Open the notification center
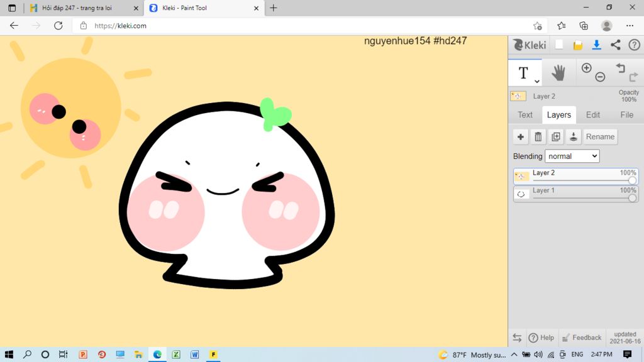Screen dimensions: 644x362 (627, 354)
